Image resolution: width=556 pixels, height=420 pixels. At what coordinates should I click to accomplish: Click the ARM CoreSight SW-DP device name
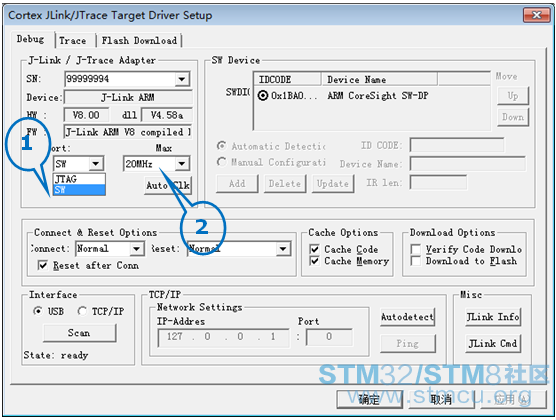(x=378, y=96)
